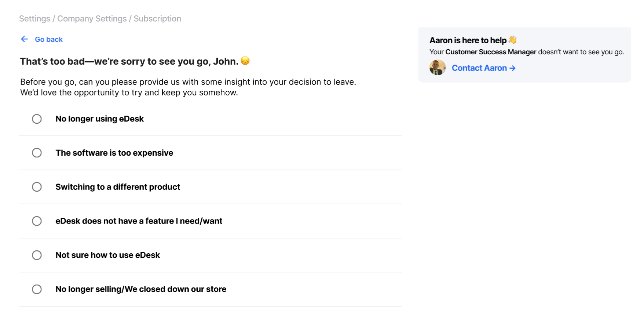Image resolution: width=644 pixels, height=326 pixels.
Task: Open Company Settings in the breadcrumb
Action: 92,19
